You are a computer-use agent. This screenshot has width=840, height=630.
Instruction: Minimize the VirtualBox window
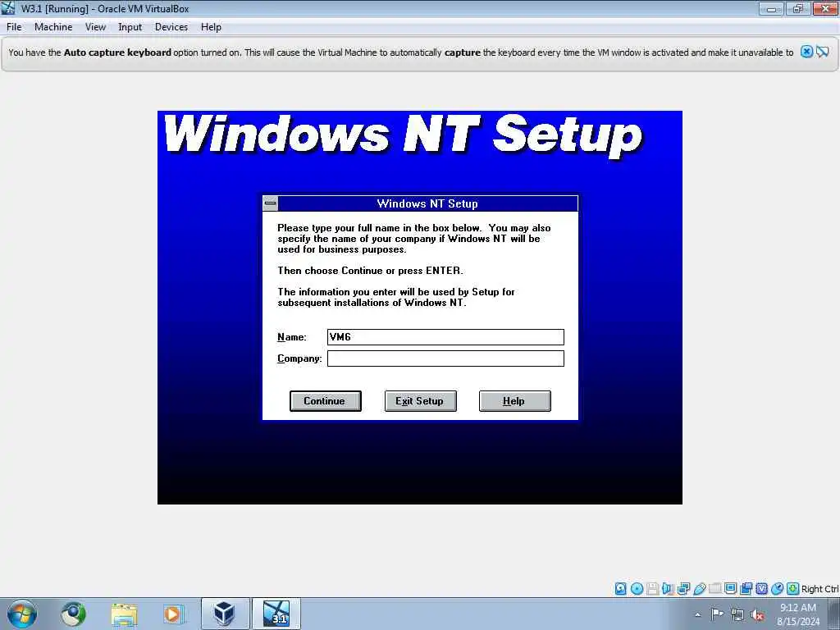pos(771,8)
